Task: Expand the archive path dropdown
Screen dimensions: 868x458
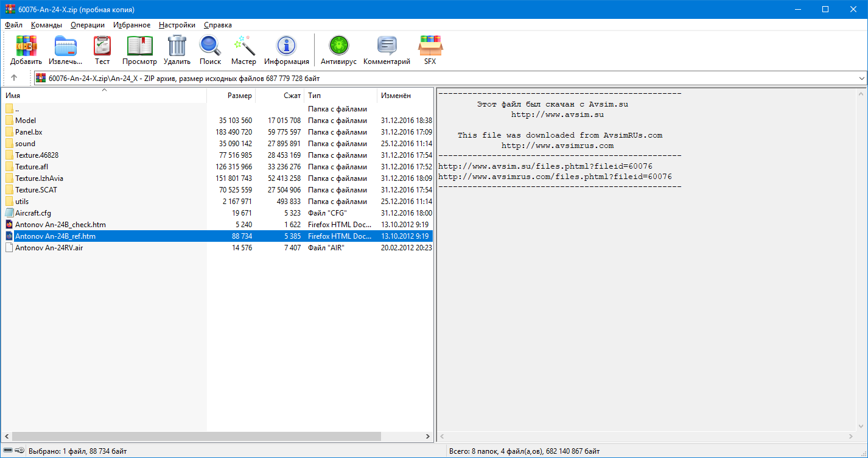Action: point(861,79)
